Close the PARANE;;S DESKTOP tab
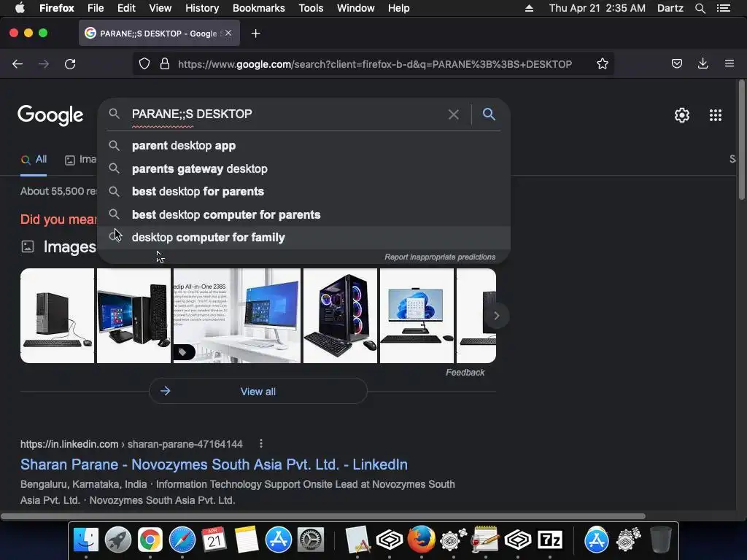 click(228, 33)
